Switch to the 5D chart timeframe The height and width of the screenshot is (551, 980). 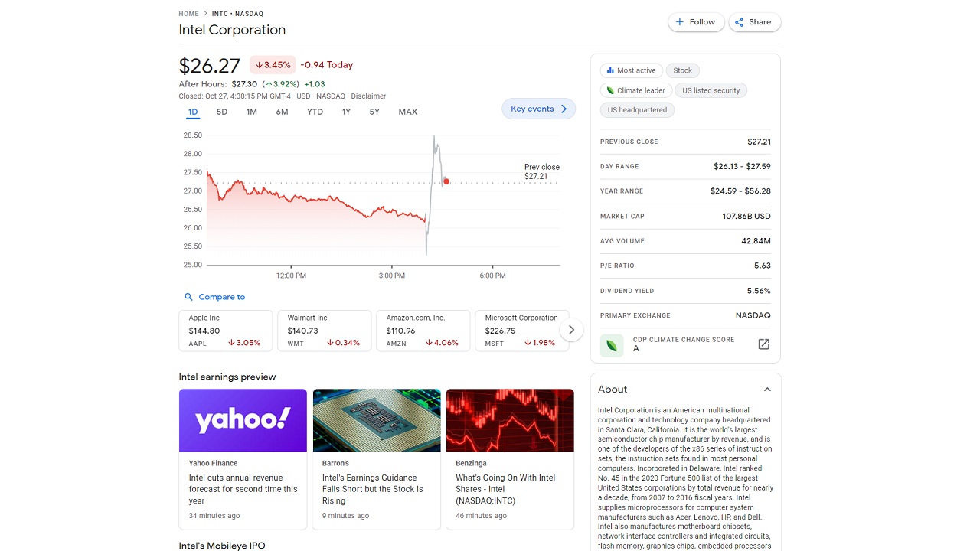coord(221,112)
